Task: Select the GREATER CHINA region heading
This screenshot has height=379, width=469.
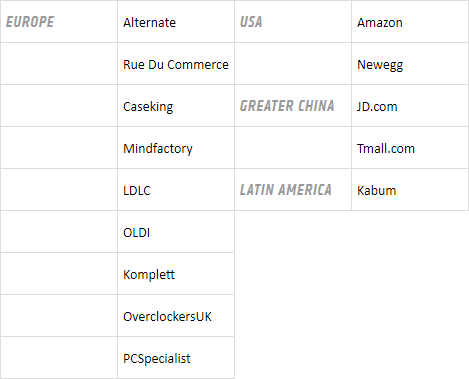Action: point(287,106)
